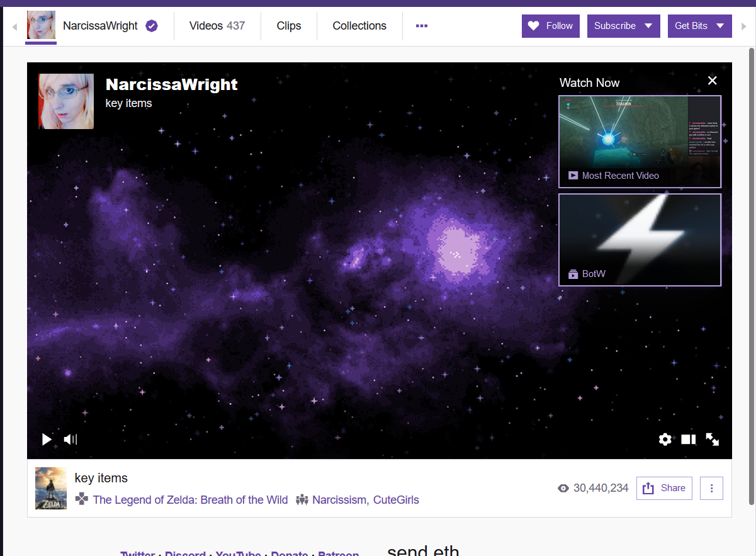The image size is (756, 556).
Task: Click the viewer count eye icon
Action: 563,488
